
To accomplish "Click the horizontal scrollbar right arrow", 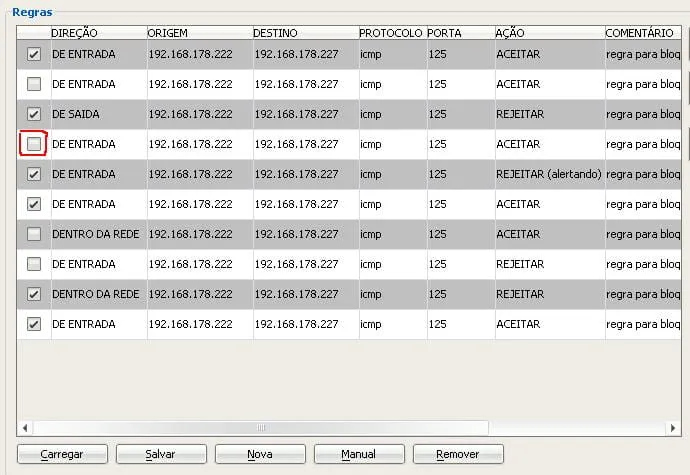I will pos(673,427).
